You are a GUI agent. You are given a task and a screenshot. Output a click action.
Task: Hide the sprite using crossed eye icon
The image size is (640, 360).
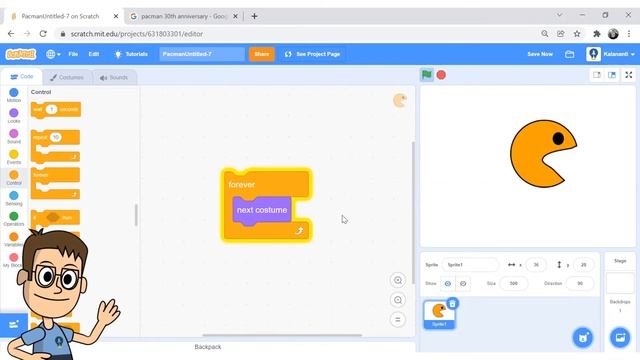click(463, 284)
